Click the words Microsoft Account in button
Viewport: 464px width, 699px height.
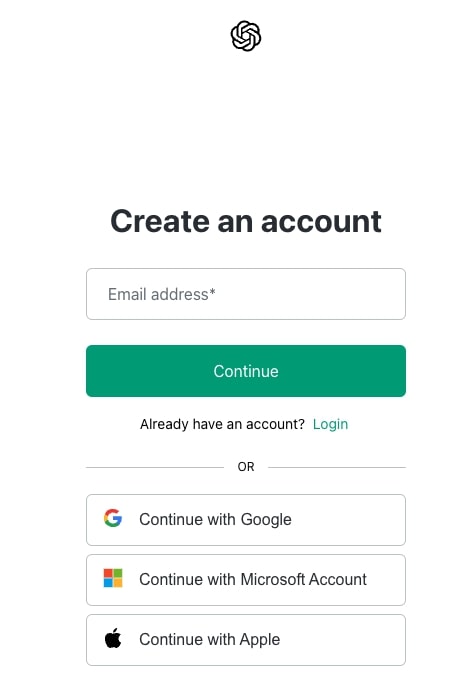click(x=304, y=580)
